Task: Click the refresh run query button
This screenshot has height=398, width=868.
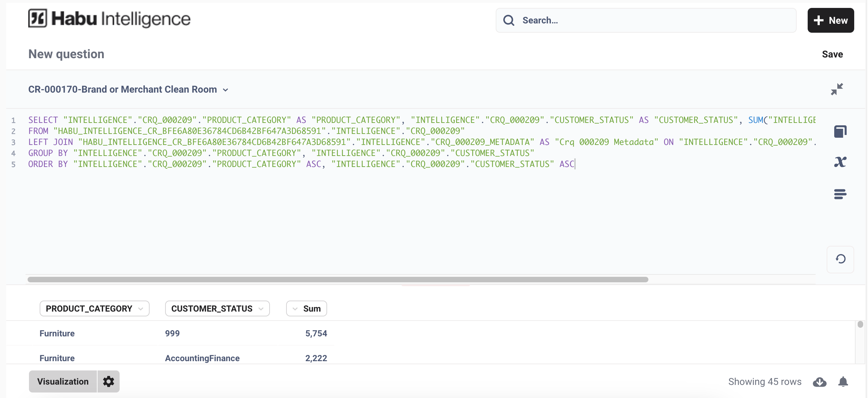Action: point(840,259)
